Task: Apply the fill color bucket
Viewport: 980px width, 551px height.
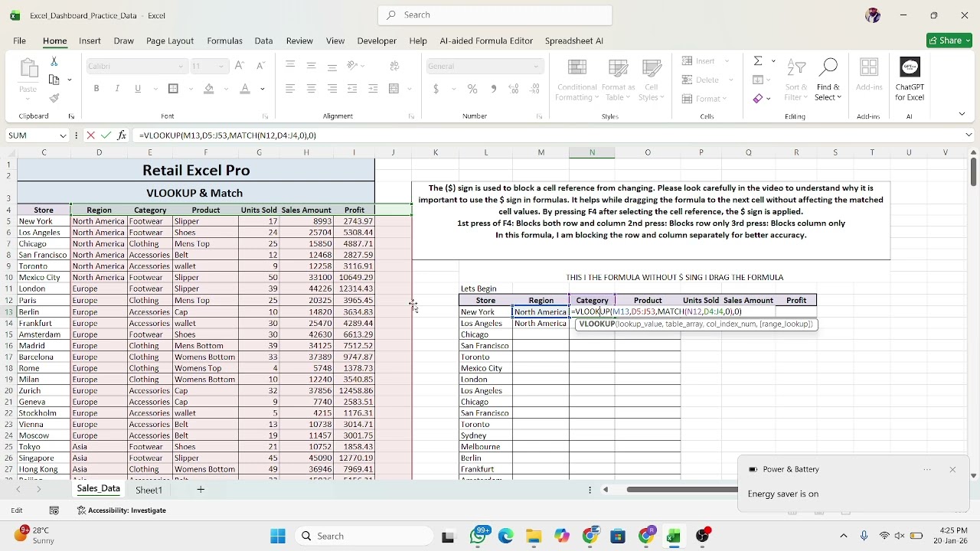Action: [209, 89]
